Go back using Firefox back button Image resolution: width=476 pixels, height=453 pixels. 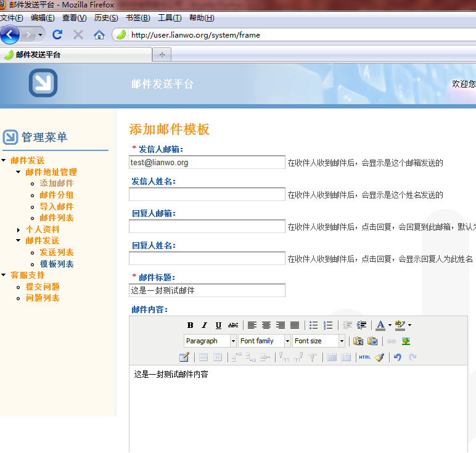click(x=10, y=35)
